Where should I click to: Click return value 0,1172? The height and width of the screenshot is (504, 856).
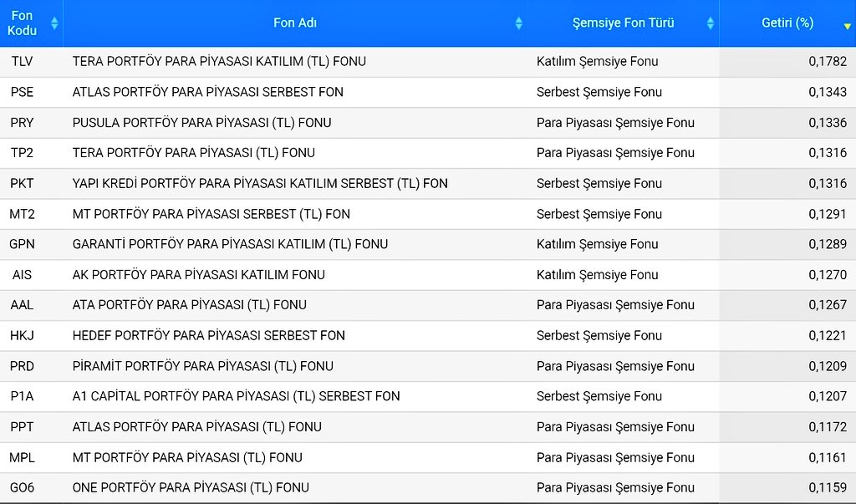point(828,426)
